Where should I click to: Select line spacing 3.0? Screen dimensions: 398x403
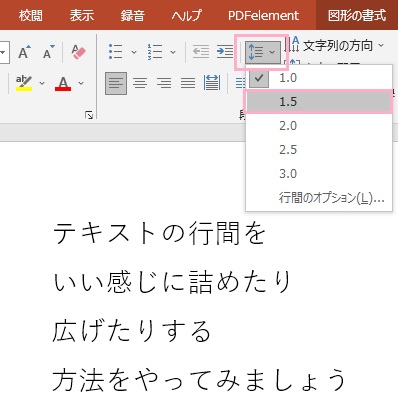pyautogui.click(x=319, y=174)
